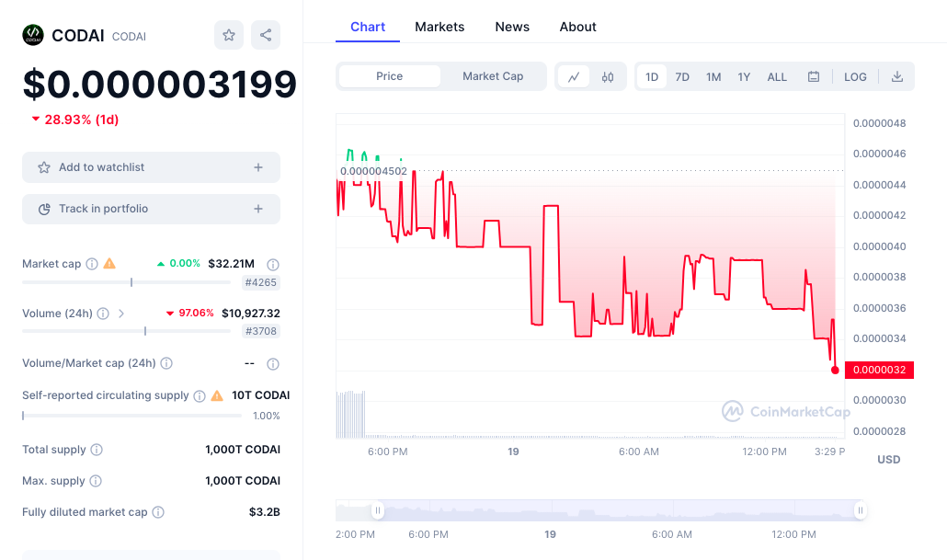This screenshot has height=560, width=947.
Task: Click Add to watchlist
Action: (x=151, y=167)
